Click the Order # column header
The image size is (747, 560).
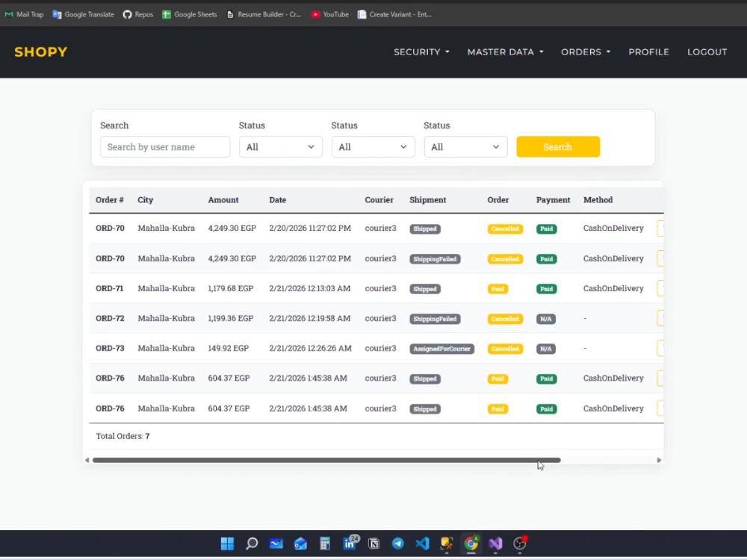pos(110,200)
